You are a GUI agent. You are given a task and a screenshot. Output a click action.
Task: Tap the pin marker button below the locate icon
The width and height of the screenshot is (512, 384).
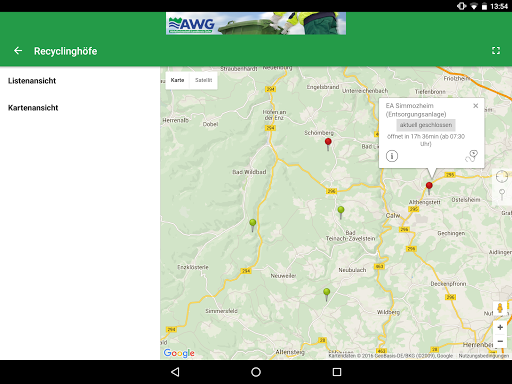502,194
